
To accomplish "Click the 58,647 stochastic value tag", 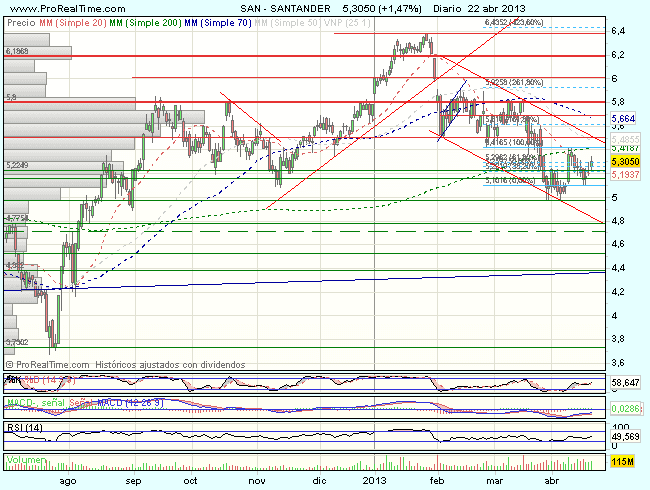I will pos(626,383).
